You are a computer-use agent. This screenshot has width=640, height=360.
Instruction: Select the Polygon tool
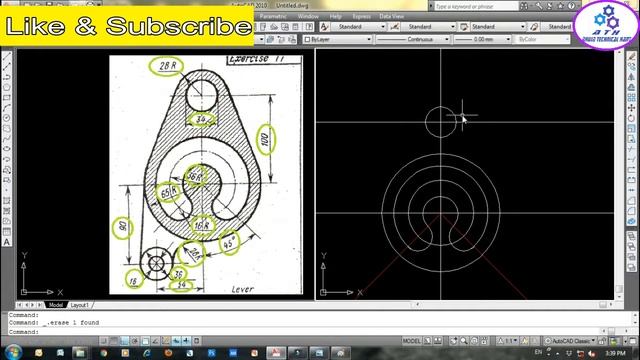pyautogui.click(x=7, y=87)
